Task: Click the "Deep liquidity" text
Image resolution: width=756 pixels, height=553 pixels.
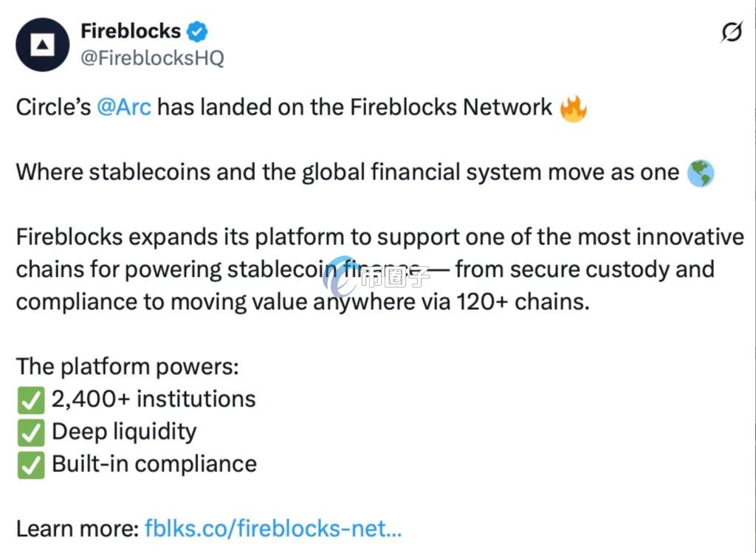Action: [x=124, y=432]
